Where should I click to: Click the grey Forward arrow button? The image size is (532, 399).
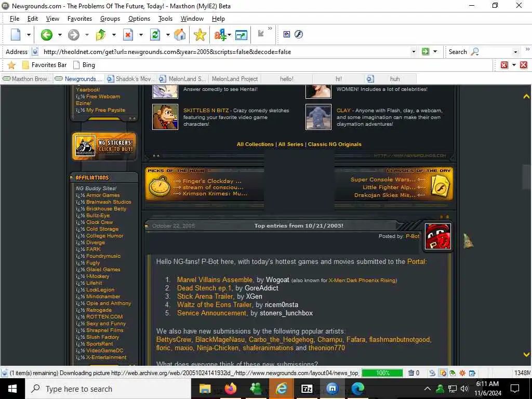(x=73, y=34)
